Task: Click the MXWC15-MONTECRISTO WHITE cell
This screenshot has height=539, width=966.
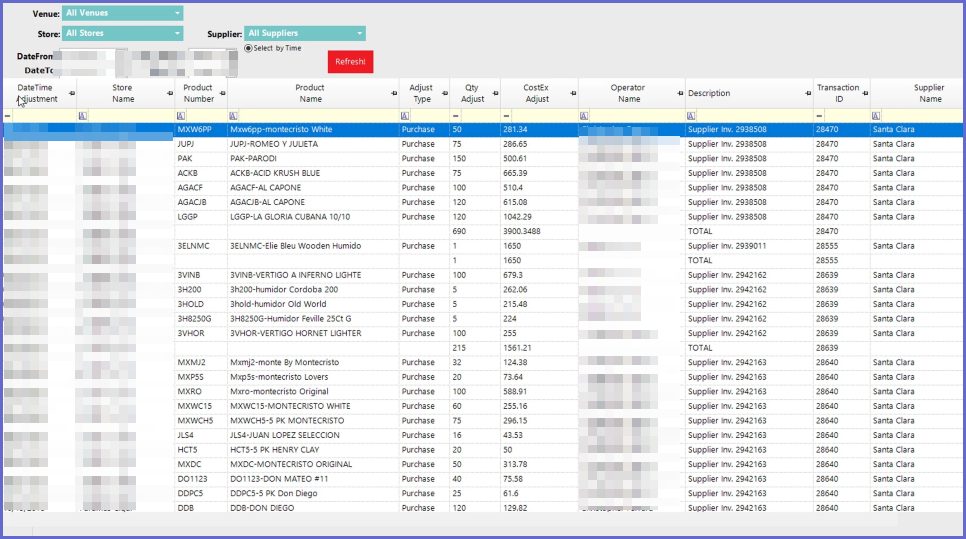Action: pyautogui.click(x=313, y=406)
